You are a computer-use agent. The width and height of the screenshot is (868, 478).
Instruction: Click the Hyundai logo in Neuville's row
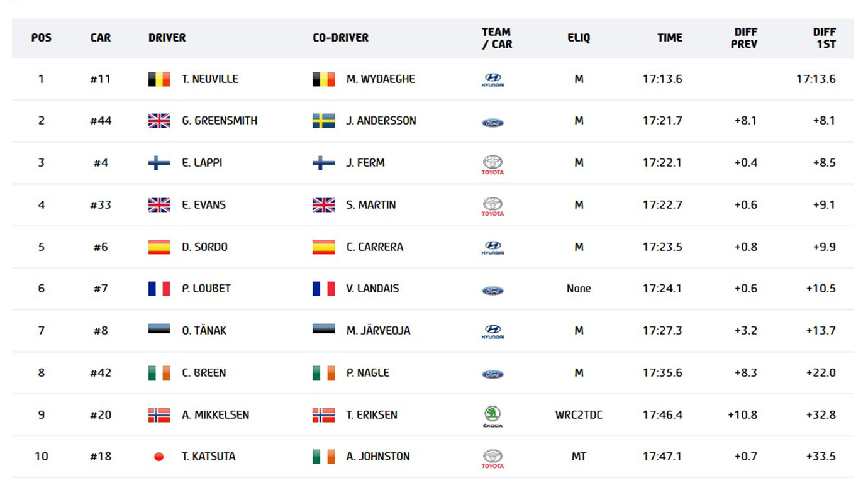point(492,80)
